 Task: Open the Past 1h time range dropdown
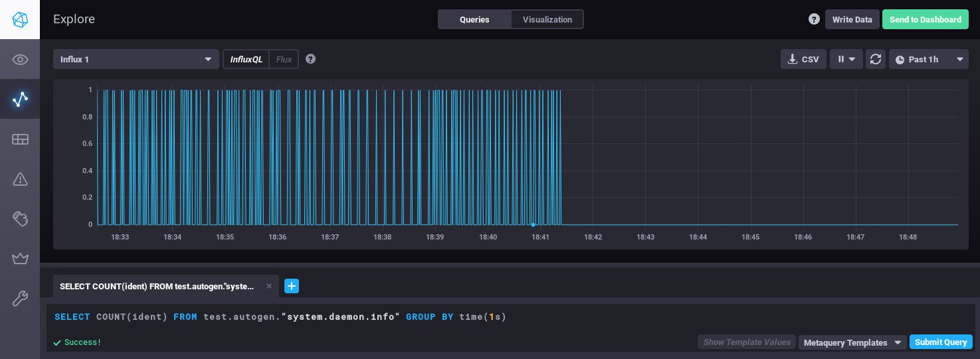tap(929, 59)
